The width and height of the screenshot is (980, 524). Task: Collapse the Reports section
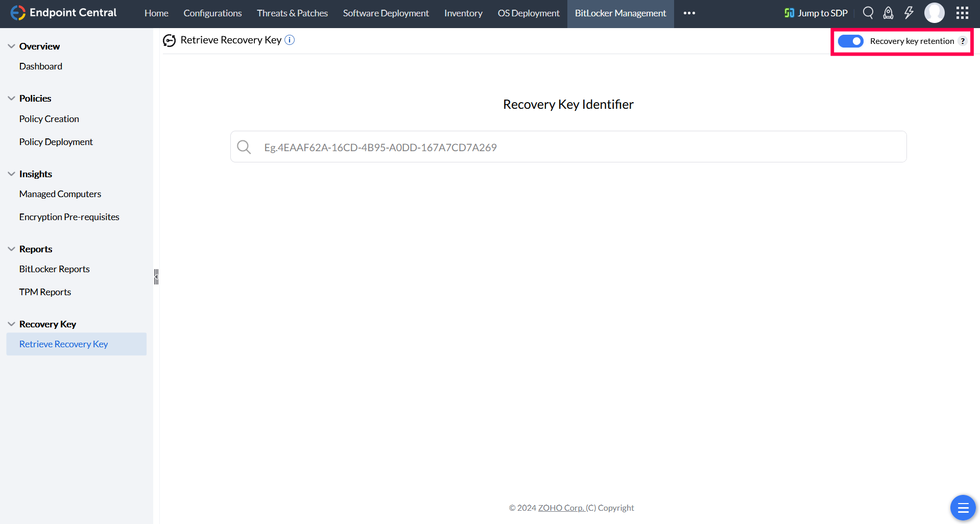[x=11, y=249]
